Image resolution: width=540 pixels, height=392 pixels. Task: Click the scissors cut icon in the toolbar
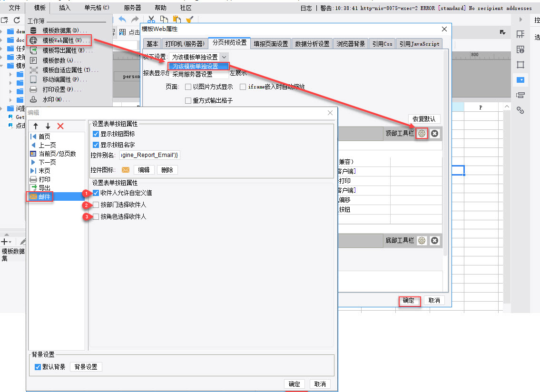151,20
